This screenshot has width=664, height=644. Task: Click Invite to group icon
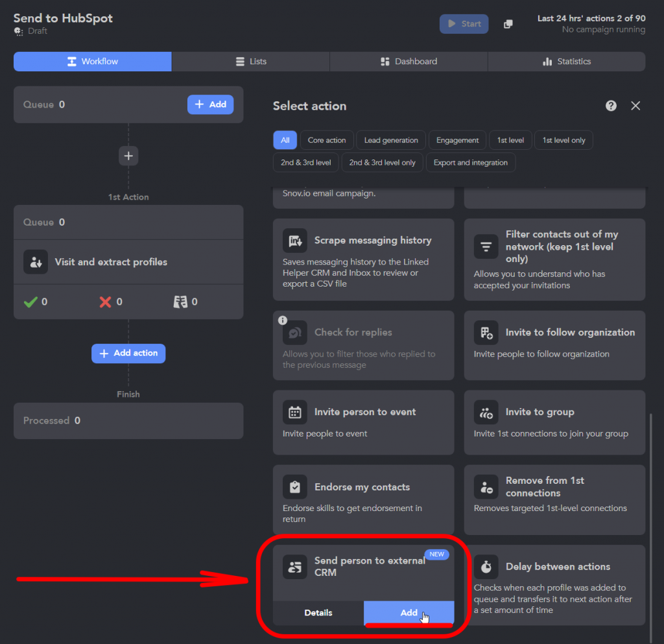point(486,412)
